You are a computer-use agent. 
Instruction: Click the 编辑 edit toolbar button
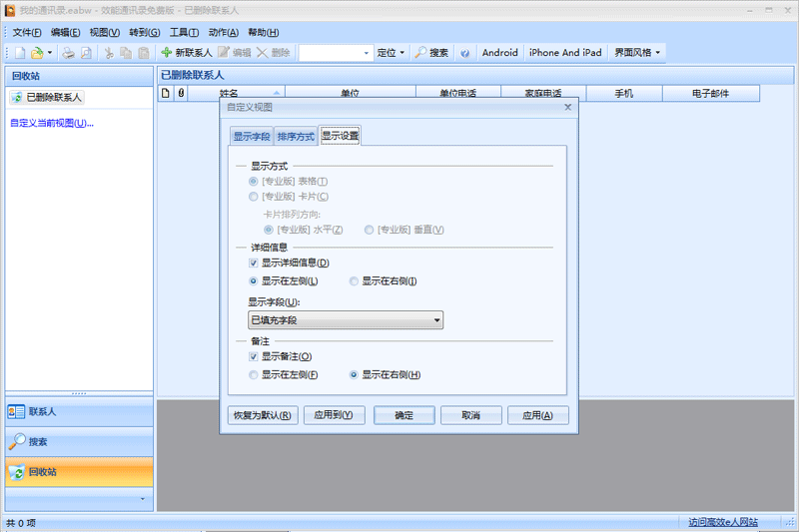pos(235,53)
